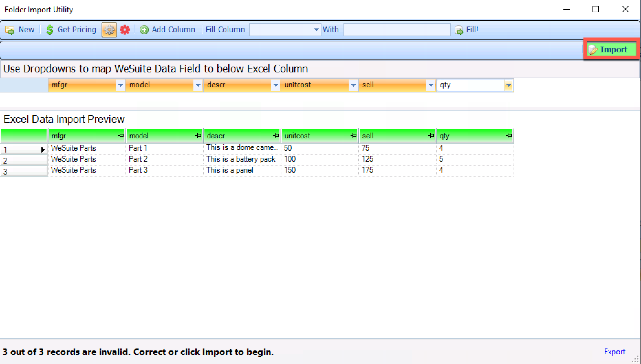Open the unitcost mapping dropdown
This screenshot has height=364, width=641.
pyautogui.click(x=353, y=85)
